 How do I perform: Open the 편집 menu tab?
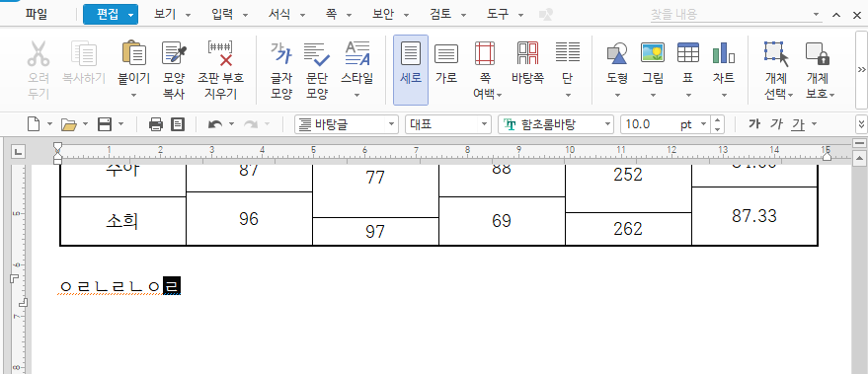(x=111, y=15)
